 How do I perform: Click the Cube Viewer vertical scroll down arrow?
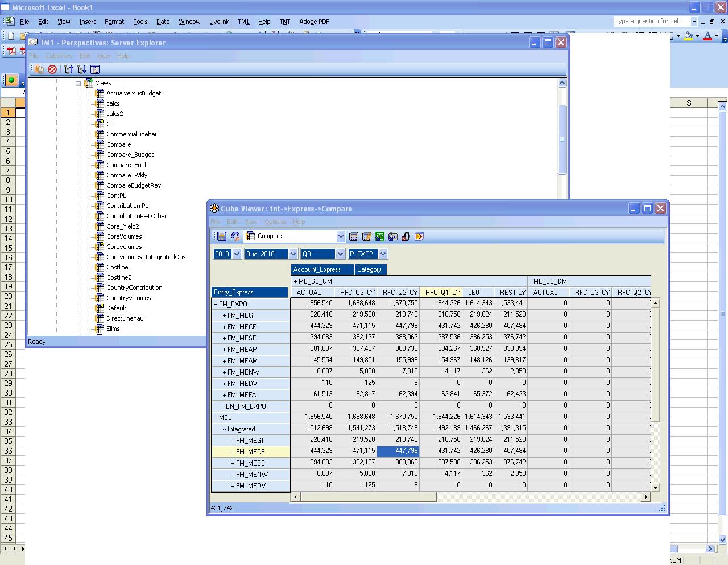click(655, 487)
